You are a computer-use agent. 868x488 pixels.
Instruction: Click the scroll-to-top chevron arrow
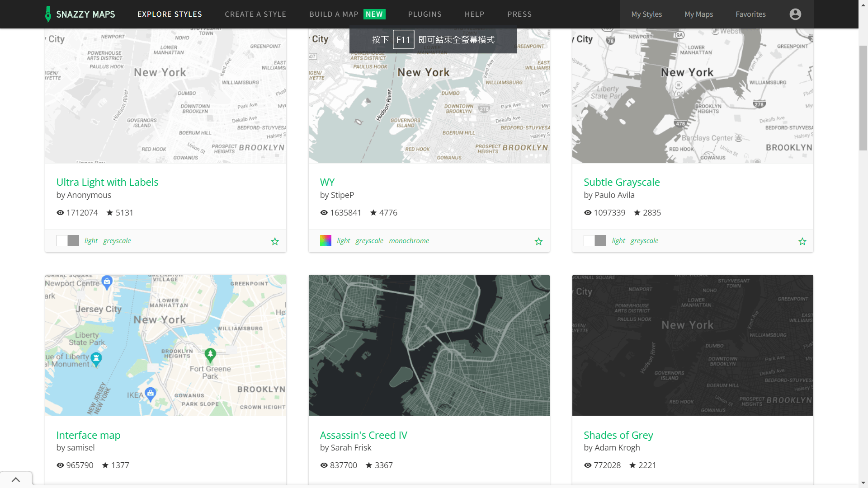[x=16, y=479]
